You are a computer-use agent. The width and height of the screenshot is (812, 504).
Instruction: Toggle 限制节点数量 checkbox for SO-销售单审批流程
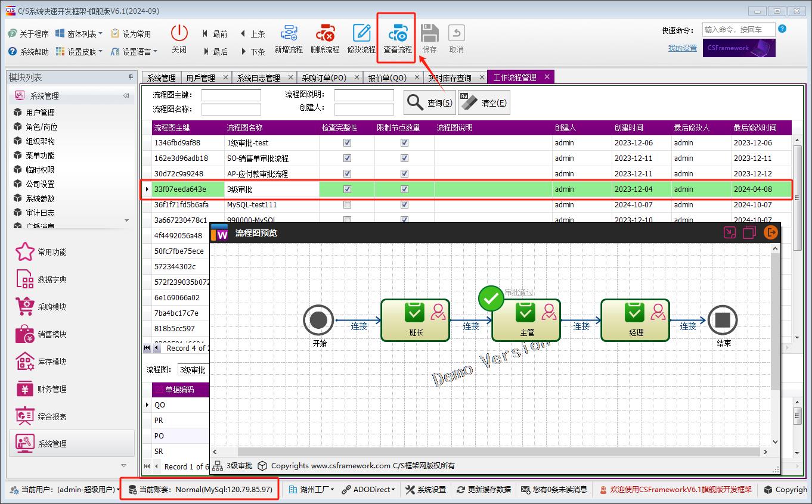pyautogui.click(x=404, y=158)
